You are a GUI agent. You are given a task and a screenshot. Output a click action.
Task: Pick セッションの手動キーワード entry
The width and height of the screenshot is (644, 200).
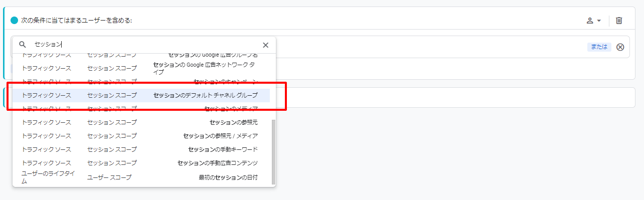click(x=141, y=149)
